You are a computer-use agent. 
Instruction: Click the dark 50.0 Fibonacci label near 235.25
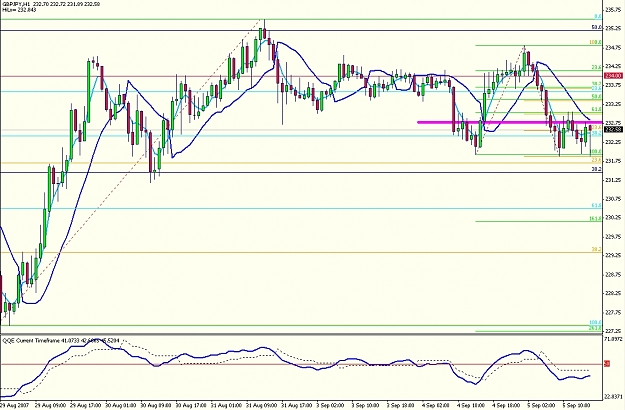tap(597, 27)
